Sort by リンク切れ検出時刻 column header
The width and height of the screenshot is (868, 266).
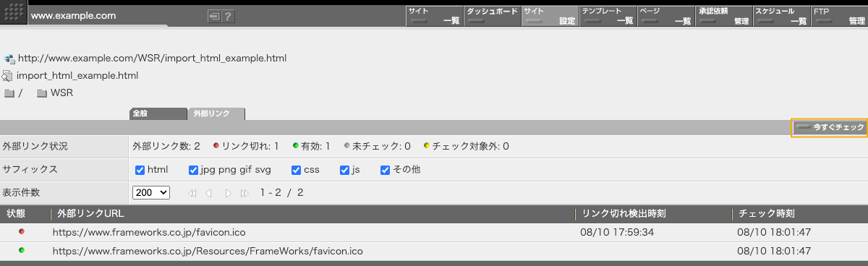click(624, 214)
